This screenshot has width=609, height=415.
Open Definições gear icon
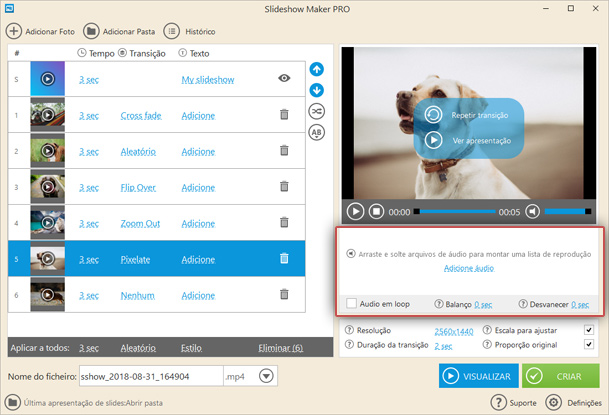[x=553, y=403]
